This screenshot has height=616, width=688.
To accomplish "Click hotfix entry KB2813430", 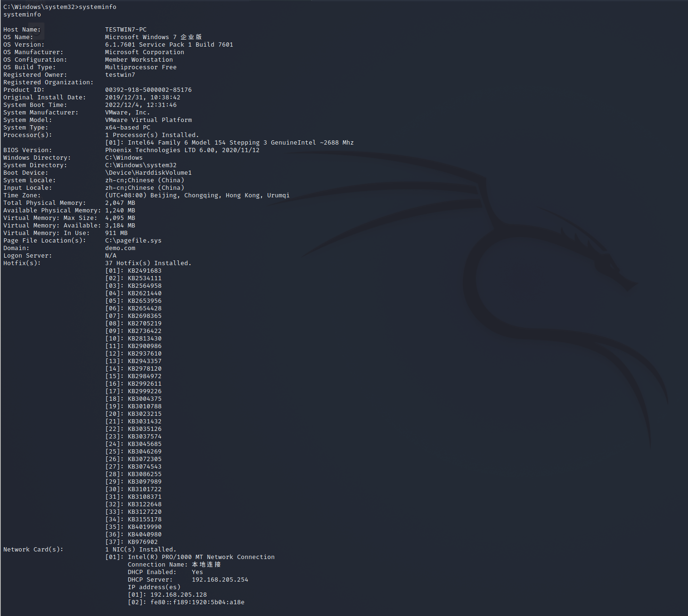I will pyautogui.click(x=145, y=339).
